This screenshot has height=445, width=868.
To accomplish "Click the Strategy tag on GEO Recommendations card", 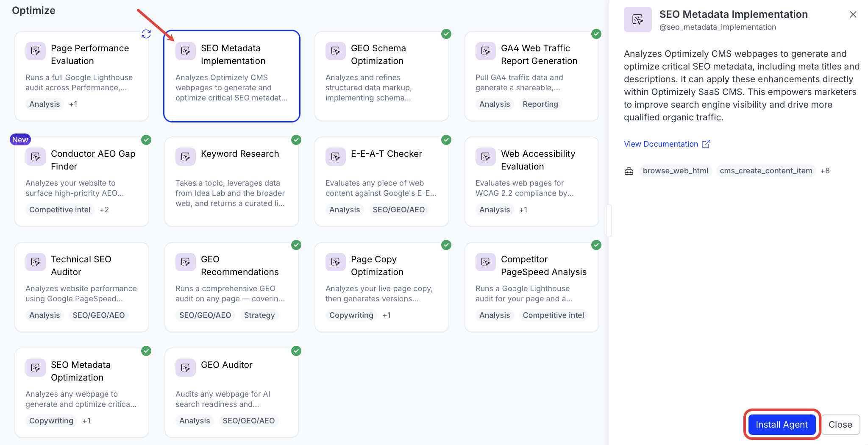I will coord(259,315).
